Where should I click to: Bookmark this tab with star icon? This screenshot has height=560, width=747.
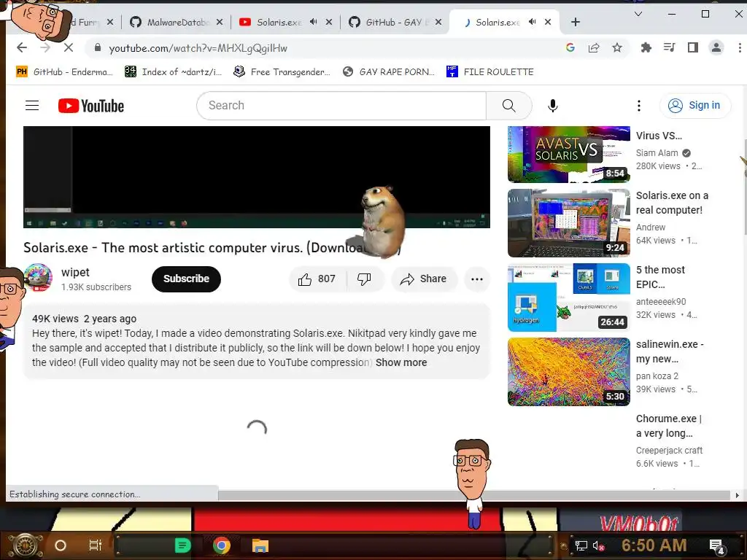(x=617, y=47)
